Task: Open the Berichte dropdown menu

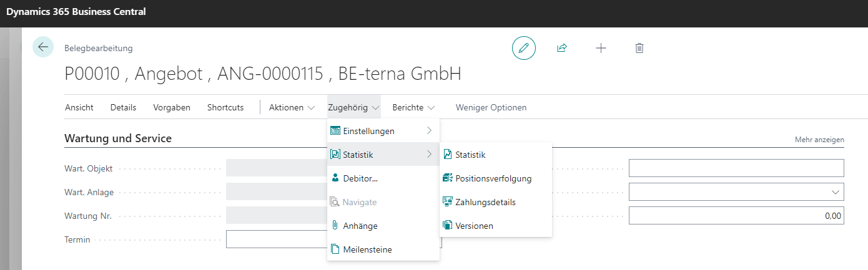Action: [x=413, y=107]
